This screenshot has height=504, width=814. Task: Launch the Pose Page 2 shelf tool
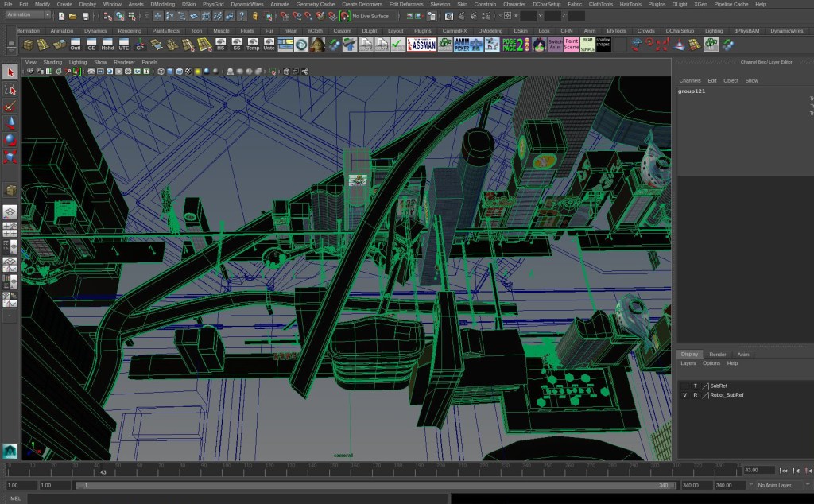coord(514,45)
